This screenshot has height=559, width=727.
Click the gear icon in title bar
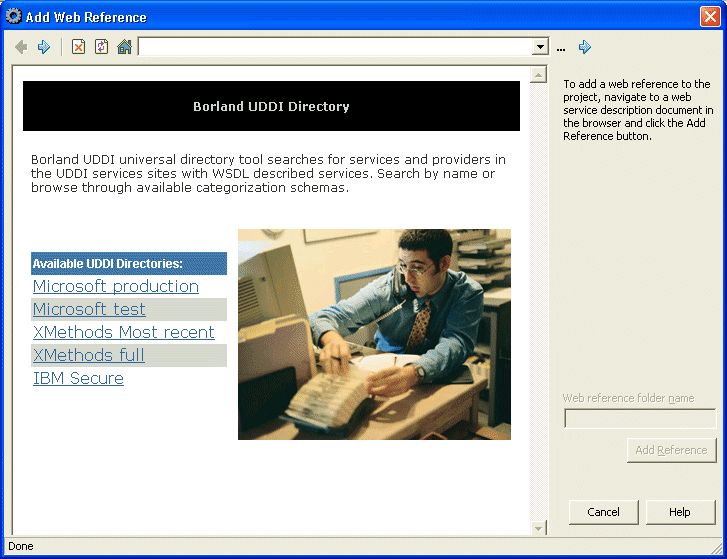pyautogui.click(x=13, y=16)
